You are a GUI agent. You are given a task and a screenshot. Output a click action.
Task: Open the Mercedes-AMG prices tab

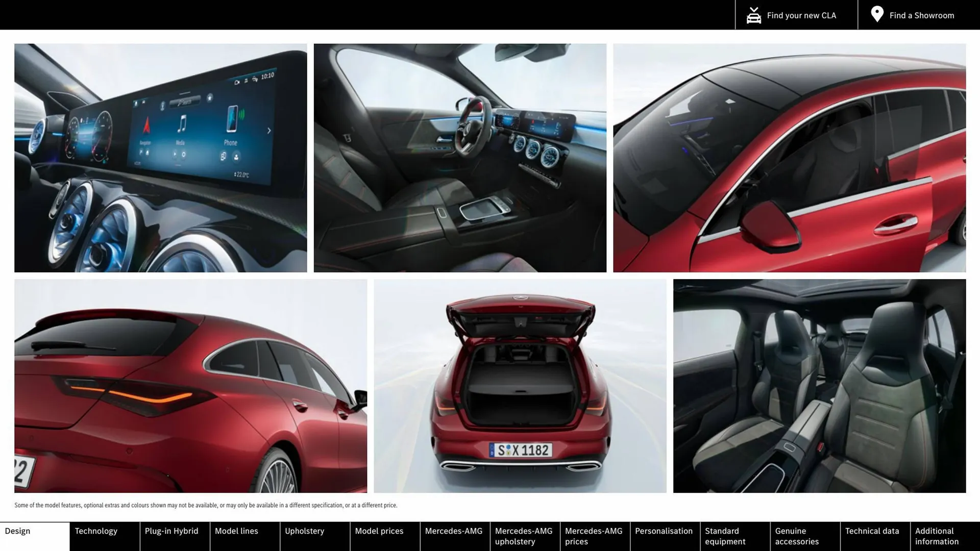tap(594, 536)
